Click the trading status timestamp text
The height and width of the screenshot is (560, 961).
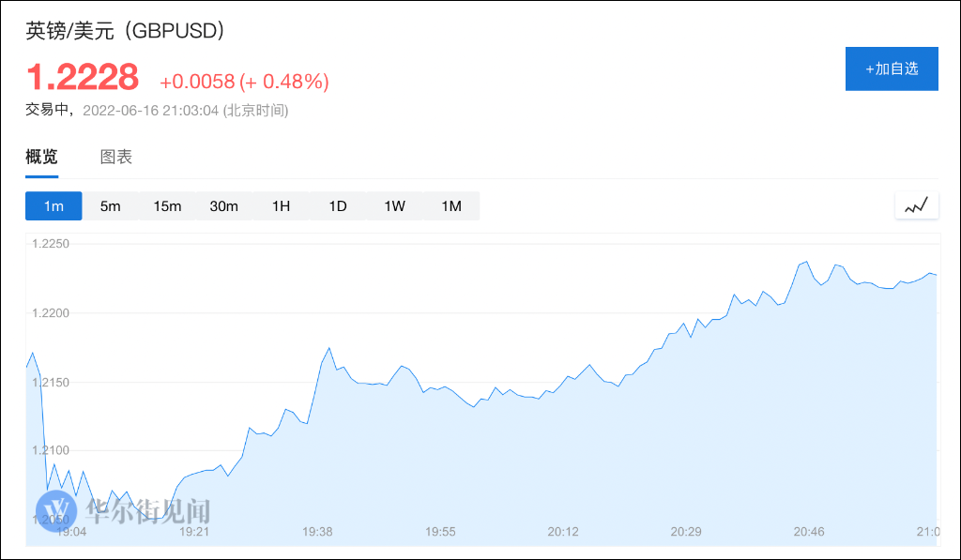(x=157, y=111)
